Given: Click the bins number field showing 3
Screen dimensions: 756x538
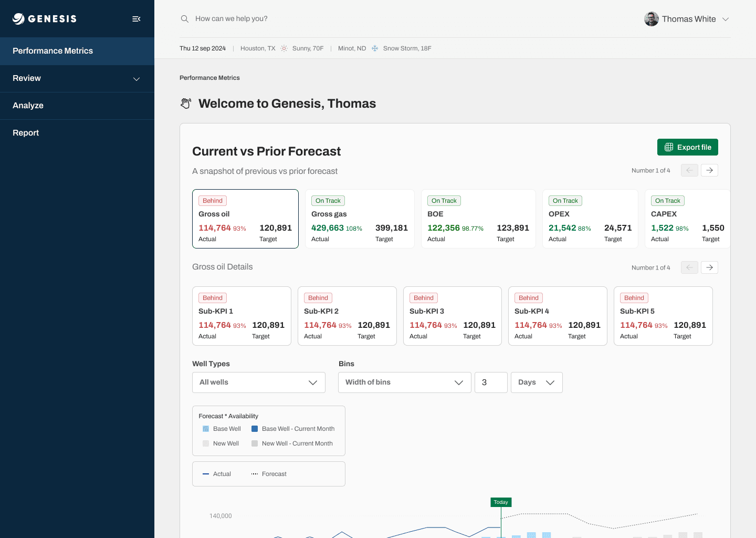Looking at the screenshot, I should [491, 382].
